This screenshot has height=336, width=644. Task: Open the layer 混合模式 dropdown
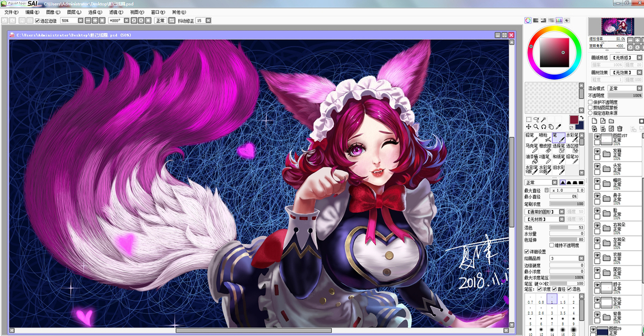coord(640,88)
